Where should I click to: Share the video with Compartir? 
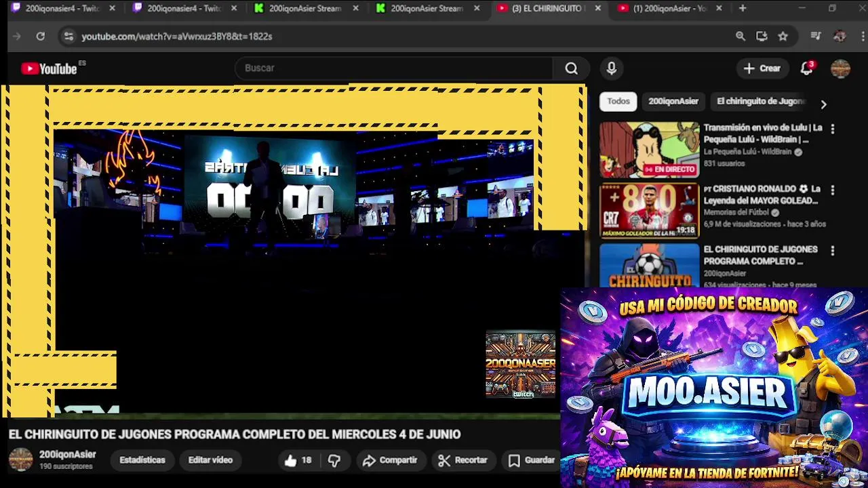[x=390, y=460]
